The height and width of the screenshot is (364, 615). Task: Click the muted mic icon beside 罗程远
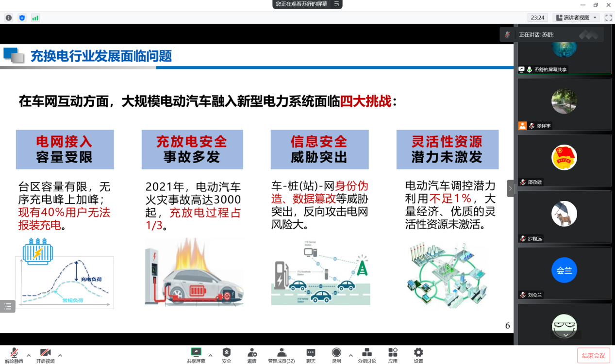click(523, 238)
